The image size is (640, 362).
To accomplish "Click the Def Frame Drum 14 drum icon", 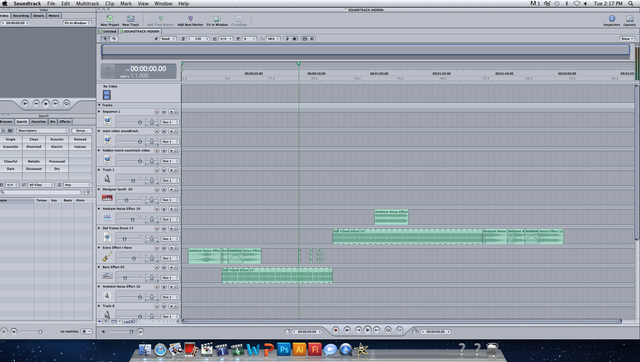I will pyautogui.click(x=107, y=238).
